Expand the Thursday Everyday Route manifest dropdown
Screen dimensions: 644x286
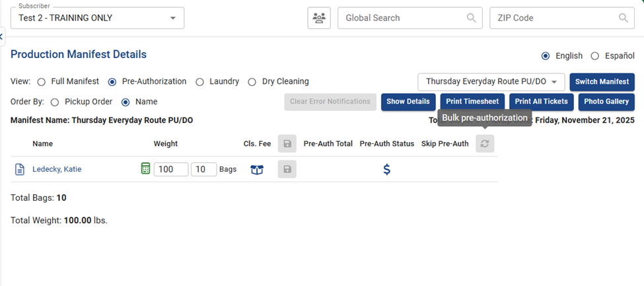(491, 82)
